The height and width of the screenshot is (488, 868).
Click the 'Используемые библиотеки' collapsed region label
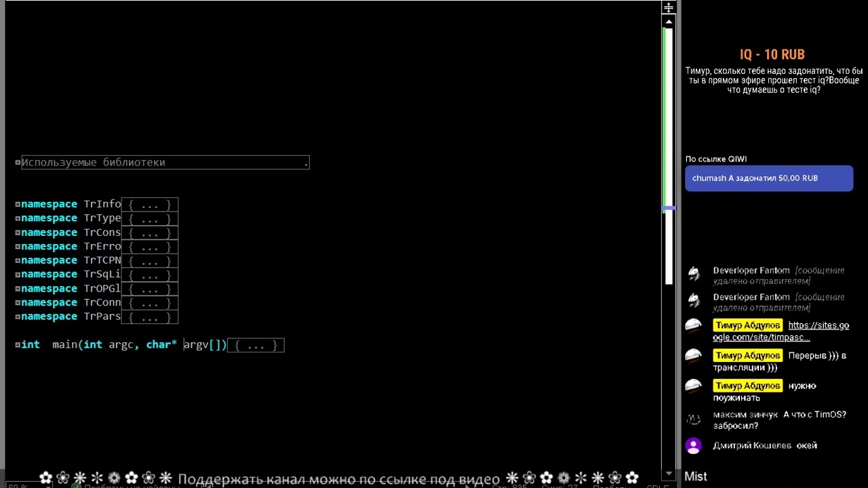(x=165, y=163)
